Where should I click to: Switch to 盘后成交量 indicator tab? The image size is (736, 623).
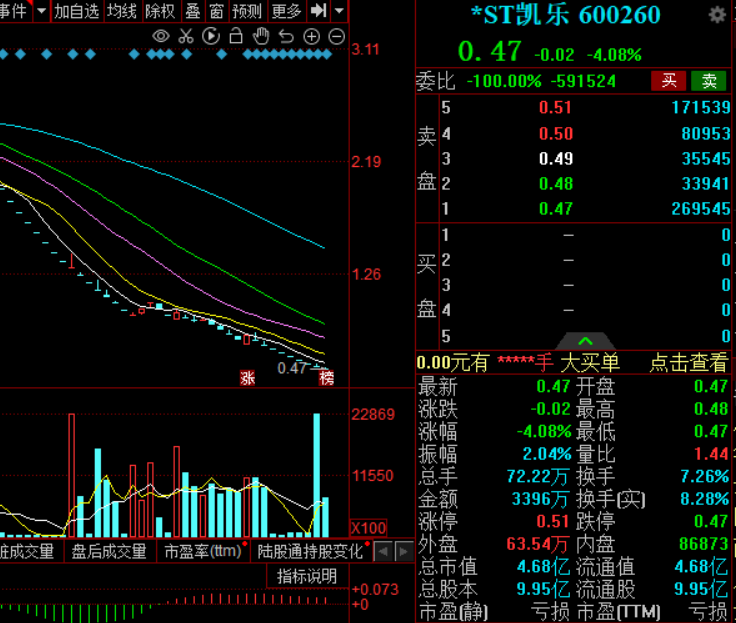pyautogui.click(x=109, y=551)
